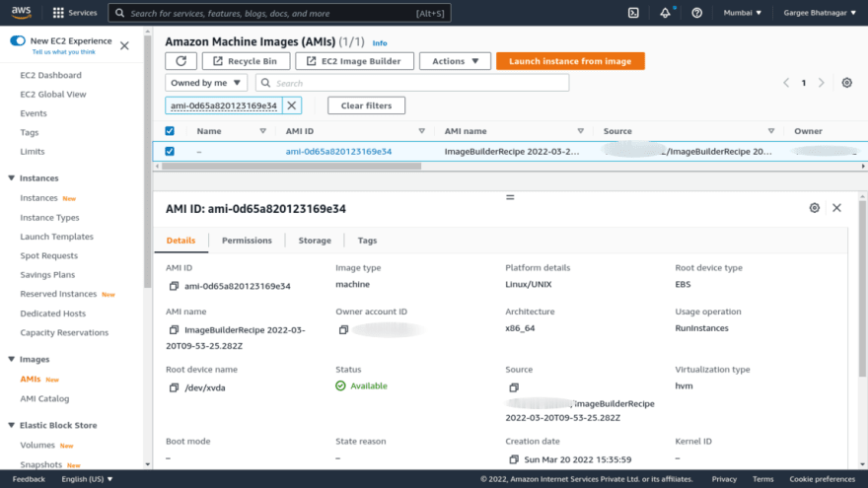
Task: Close the New EC2 Experience banner
Action: (x=124, y=46)
